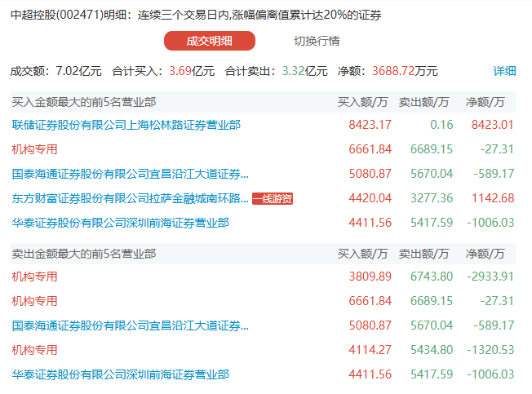The image size is (532, 394).
Task: Click the 净额 3688.72万元 summary
Action: (x=388, y=71)
